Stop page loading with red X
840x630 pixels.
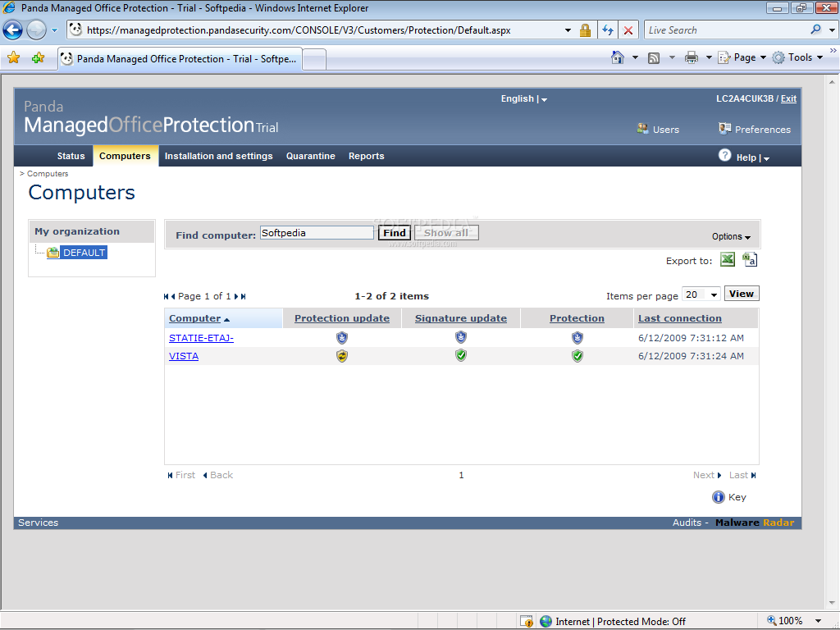point(628,30)
